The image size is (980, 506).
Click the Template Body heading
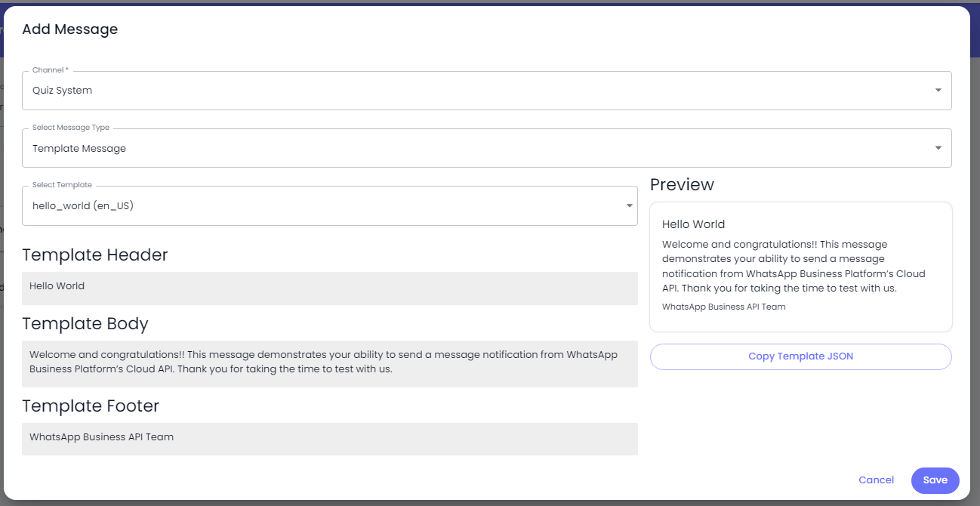[85, 324]
